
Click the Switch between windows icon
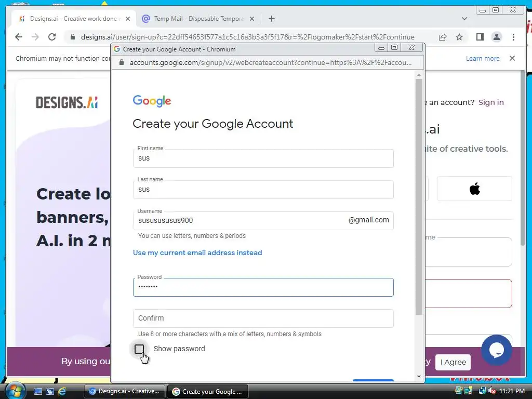click(50, 392)
